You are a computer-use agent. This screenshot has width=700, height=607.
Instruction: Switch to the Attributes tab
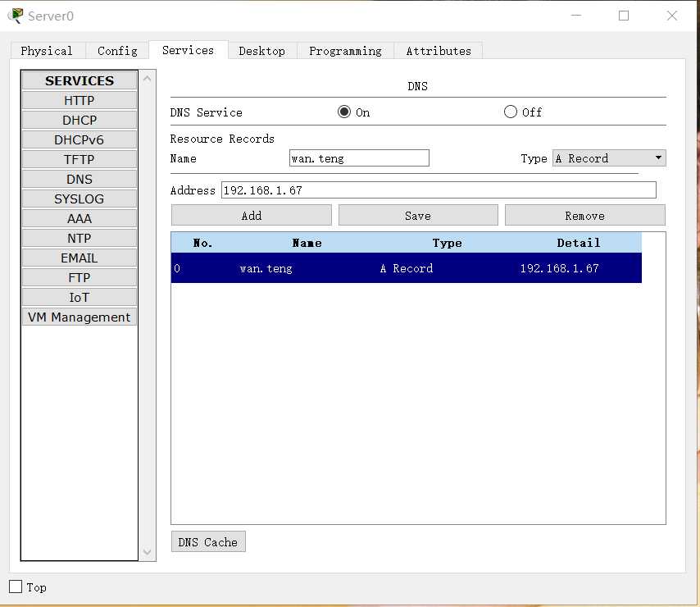tap(439, 51)
